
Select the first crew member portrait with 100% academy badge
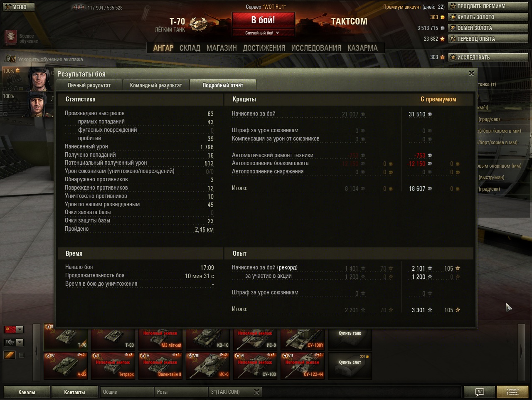point(41,79)
